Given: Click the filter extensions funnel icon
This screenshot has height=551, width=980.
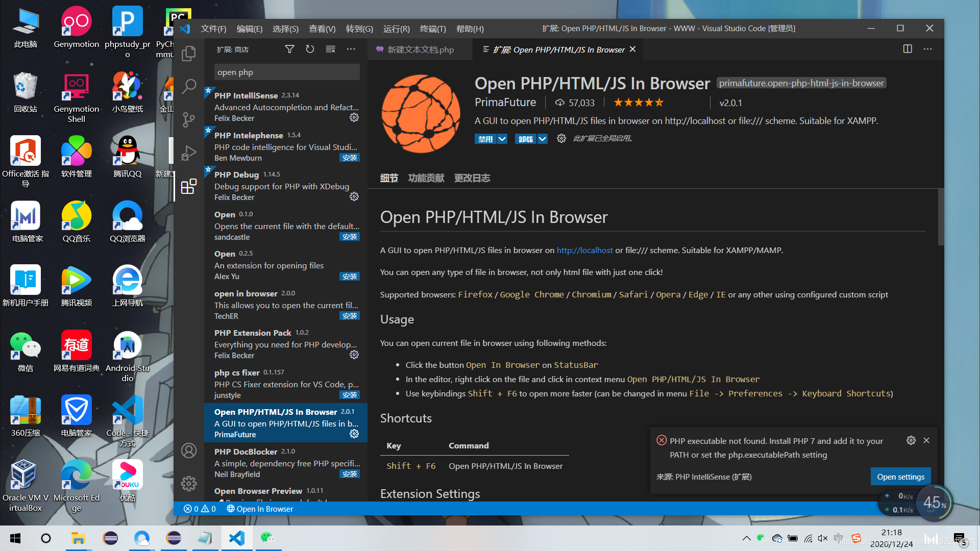Looking at the screenshot, I should click(289, 49).
